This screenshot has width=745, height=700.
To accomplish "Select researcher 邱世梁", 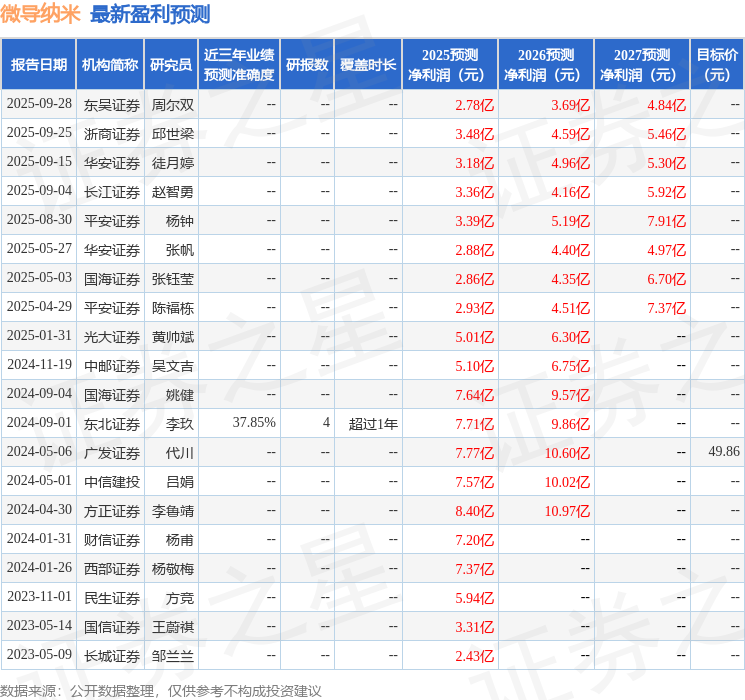I will pyautogui.click(x=173, y=134).
